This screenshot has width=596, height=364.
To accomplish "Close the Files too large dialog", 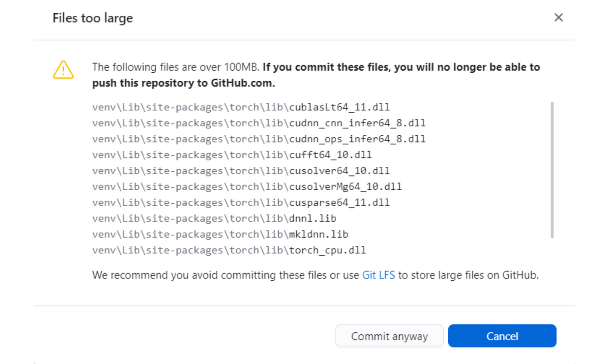I will [559, 17].
